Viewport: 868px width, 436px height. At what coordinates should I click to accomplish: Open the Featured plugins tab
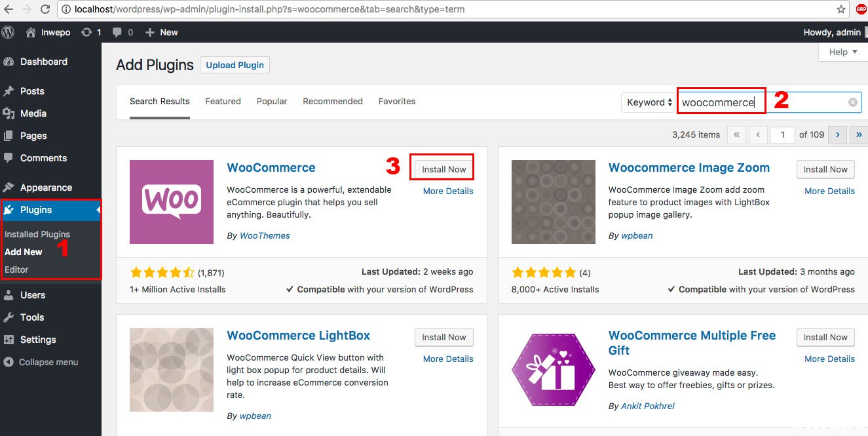click(223, 101)
